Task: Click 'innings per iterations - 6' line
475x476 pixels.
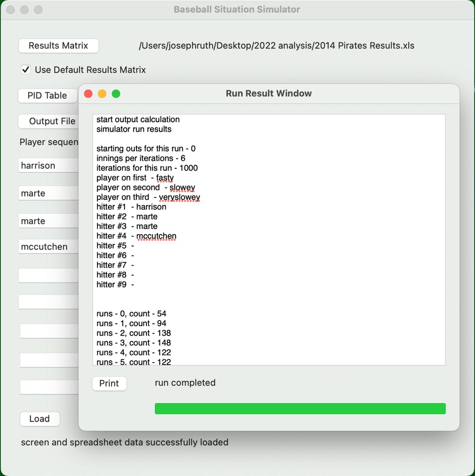Action: 141,158
